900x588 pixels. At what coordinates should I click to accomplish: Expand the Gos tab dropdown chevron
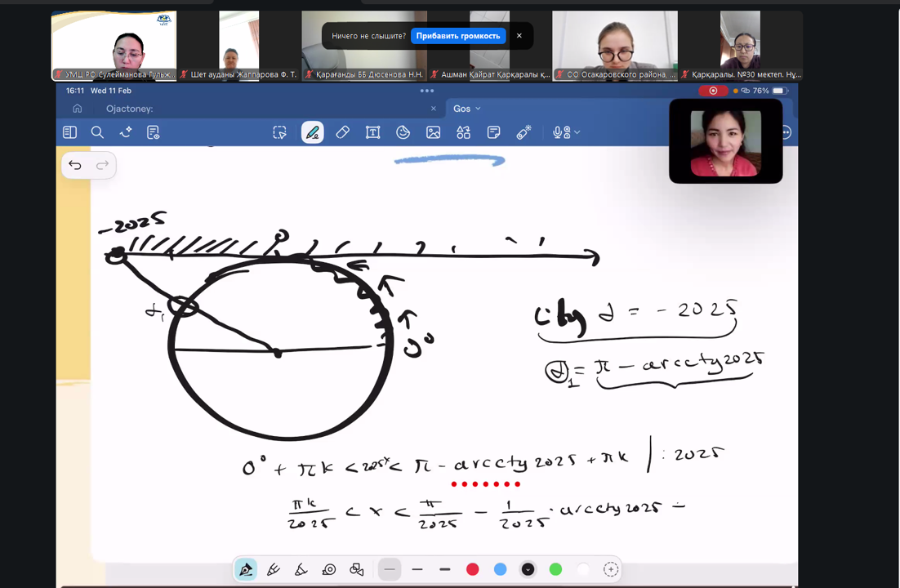(x=479, y=109)
